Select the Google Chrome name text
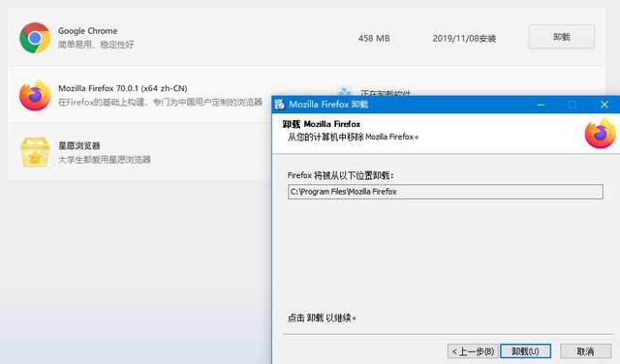The height and width of the screenshot is (364, 620). [x=88, y=31]
